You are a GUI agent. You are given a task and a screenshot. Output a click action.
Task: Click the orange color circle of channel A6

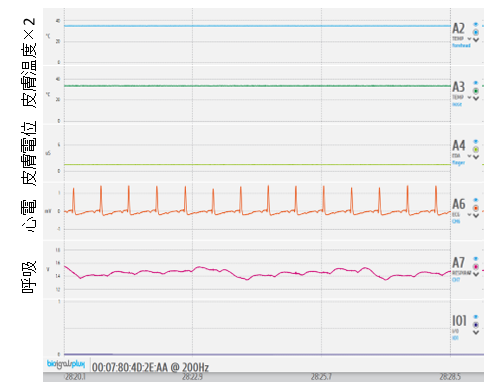click(x=476, y=208)
